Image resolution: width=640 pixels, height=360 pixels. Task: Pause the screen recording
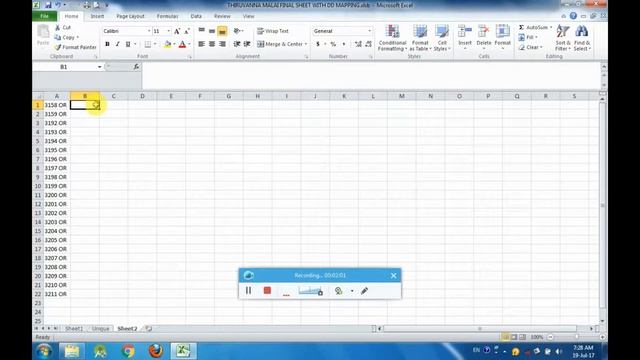click(248, 291)
